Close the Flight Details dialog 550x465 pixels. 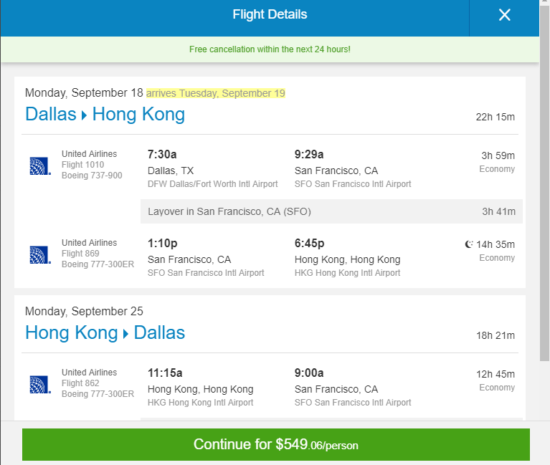504,15
